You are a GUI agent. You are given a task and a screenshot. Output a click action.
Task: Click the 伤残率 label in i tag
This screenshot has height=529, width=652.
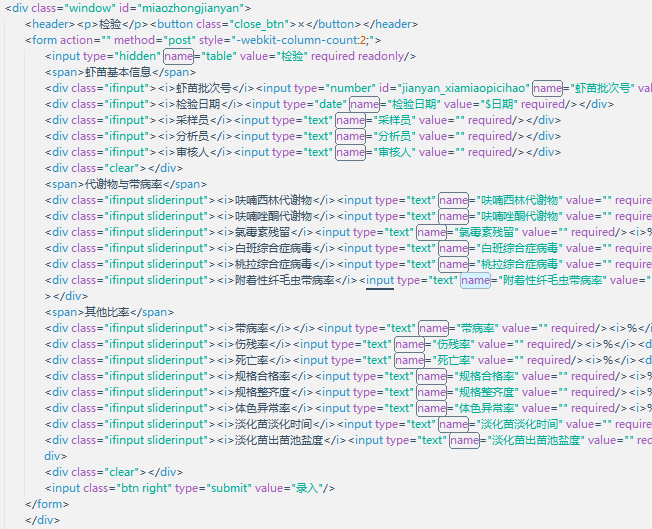click(x=251, y=344)
